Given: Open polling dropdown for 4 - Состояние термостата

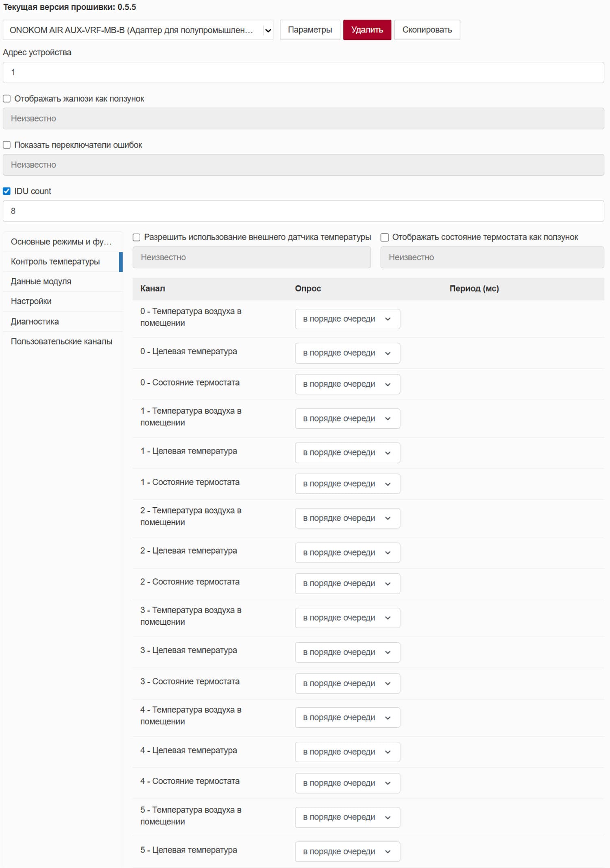Looking at the screenshot, I should point(347,783).
